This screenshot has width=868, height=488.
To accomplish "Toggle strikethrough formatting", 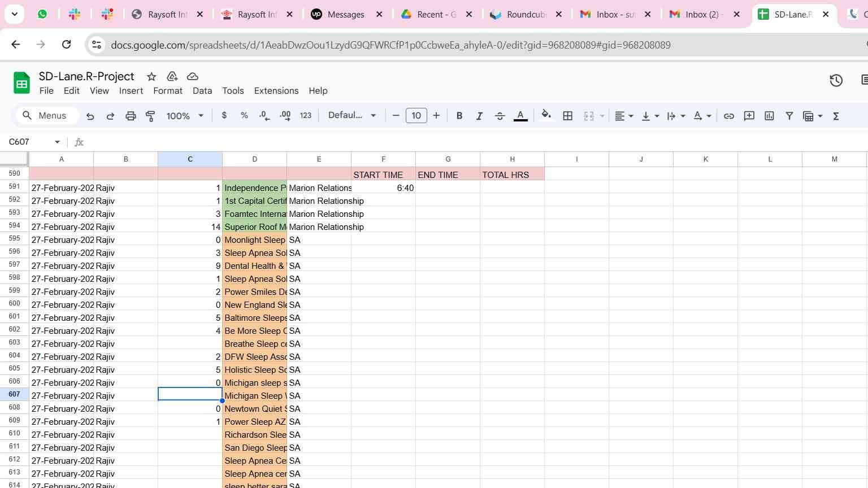I will coord(500,116).
